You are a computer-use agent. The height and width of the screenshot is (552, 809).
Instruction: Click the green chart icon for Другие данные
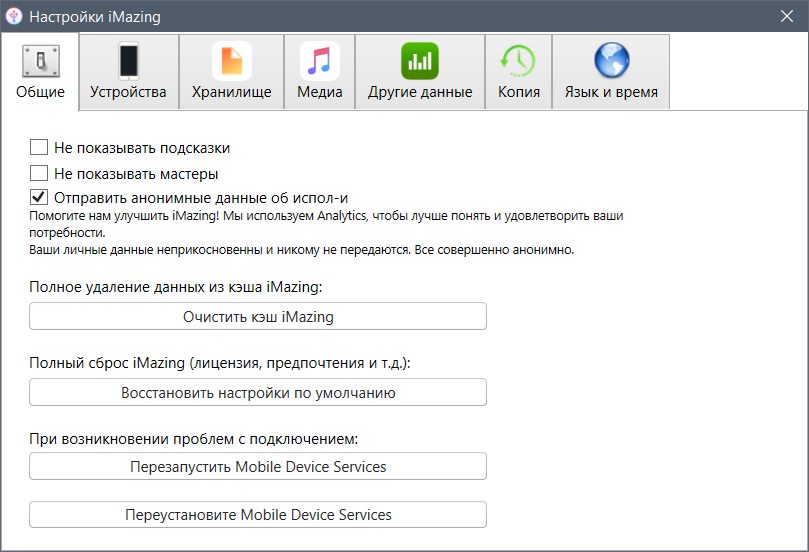click(420, 61)
